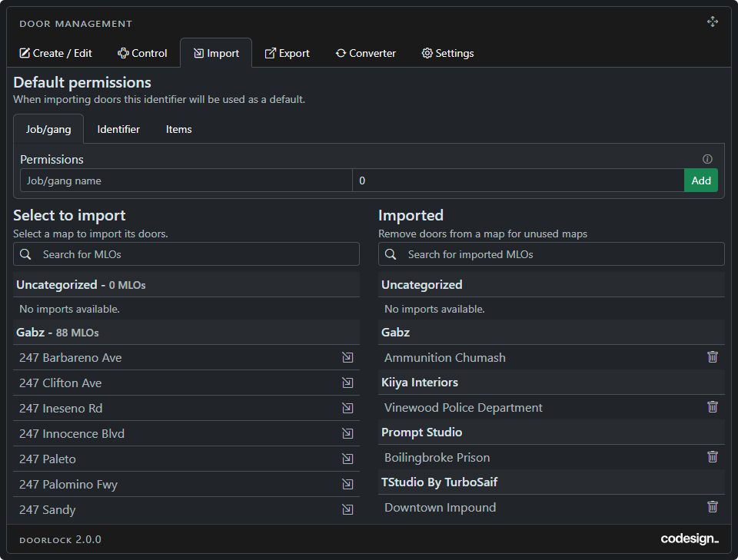Image resolution: width=738 pixels, height=560 pixels.
Task: Import the 247 Sandy map doors
Action: [347, 510]
